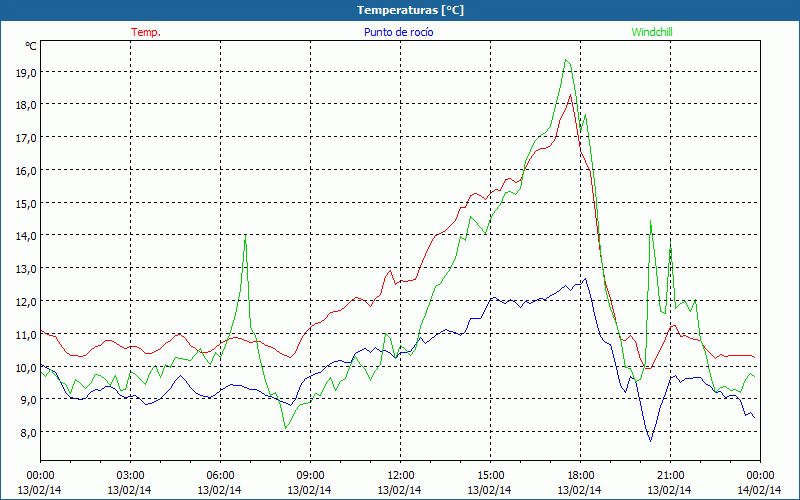800x500 pixels.
Task: Click the 19,0 y-axis value
Action: 26,72
